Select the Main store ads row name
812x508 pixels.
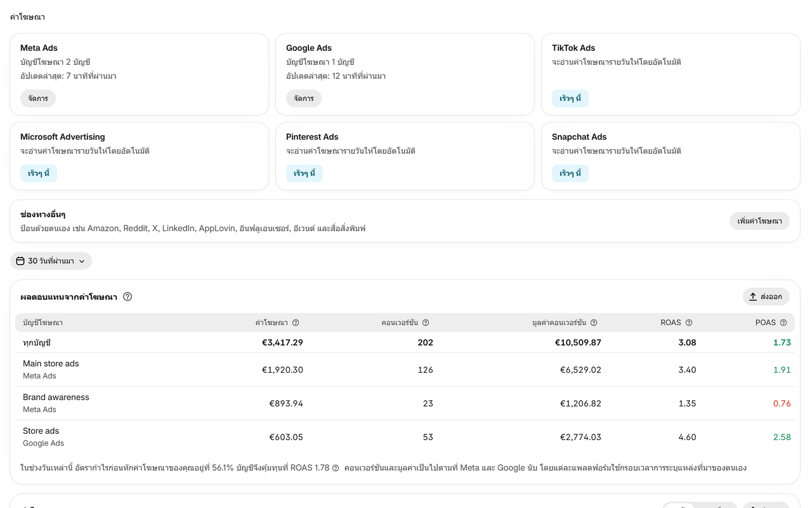(51, 364)
